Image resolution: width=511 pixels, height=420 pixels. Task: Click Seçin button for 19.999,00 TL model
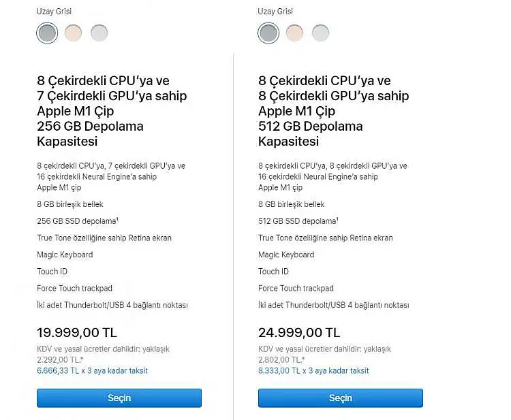(119, 398)
